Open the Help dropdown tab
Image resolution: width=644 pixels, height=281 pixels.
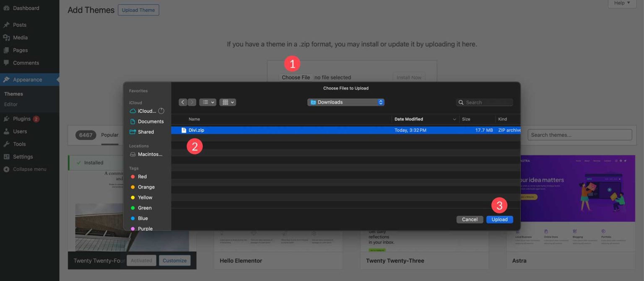point(622,3)
